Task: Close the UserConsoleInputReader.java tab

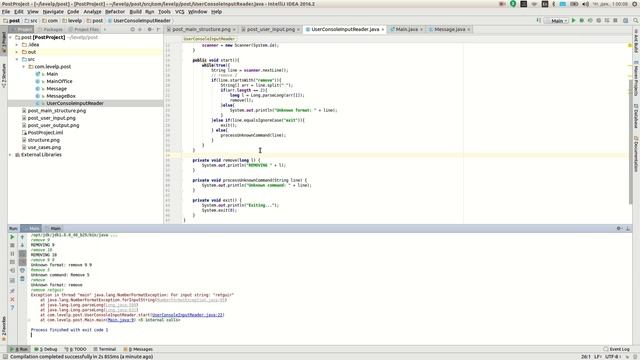Action: [x=383, y=29]
